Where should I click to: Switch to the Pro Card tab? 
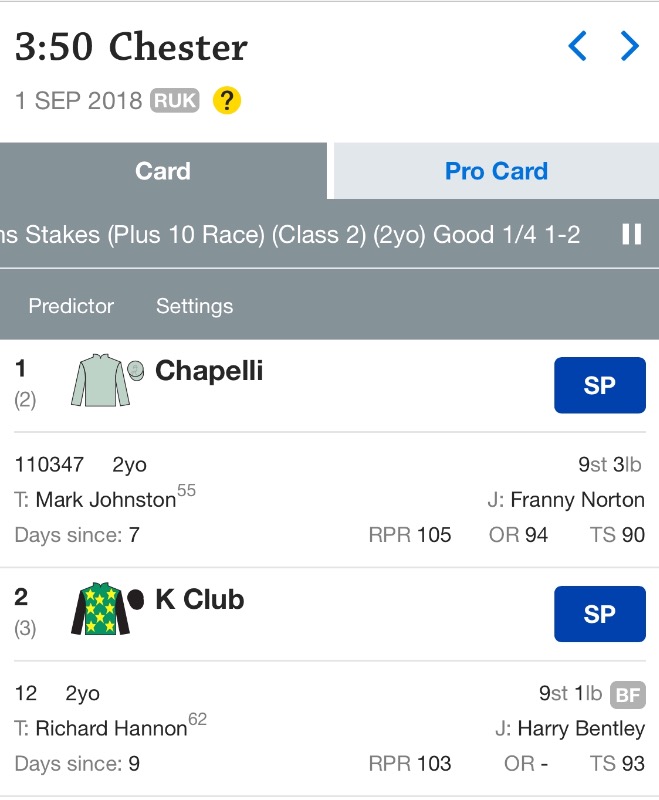click(496, 171)
